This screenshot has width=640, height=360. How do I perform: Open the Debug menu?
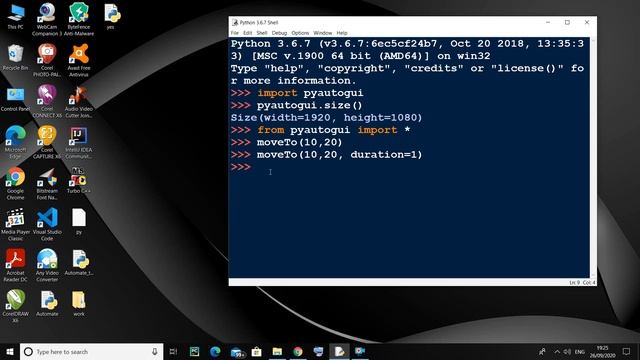pyautogui.click(x=279, y=33)
